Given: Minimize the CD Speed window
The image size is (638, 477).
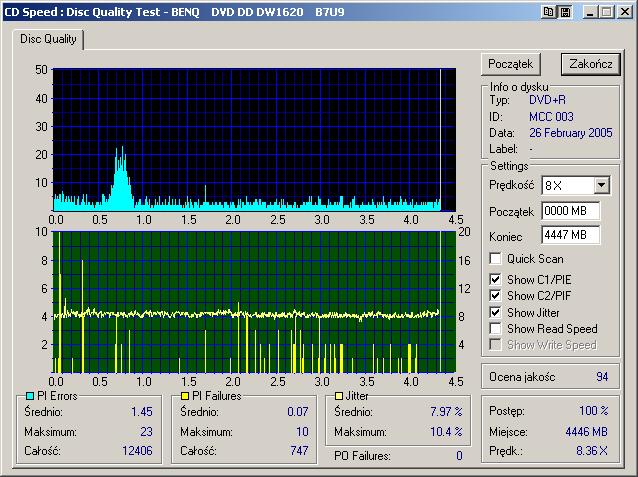Looking at the screenshot, I should point(590,12).
